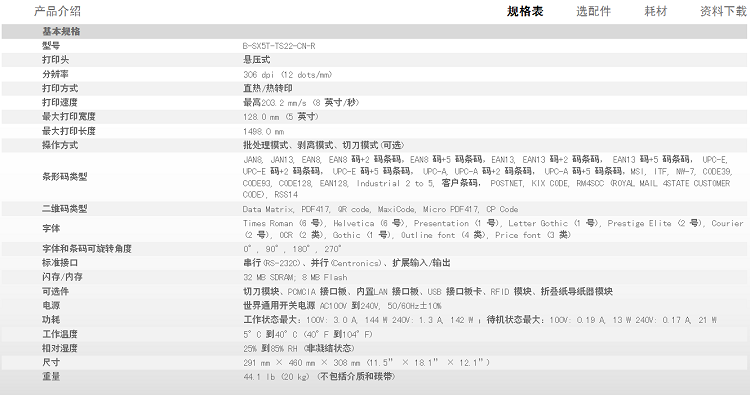Select the 25% 到85% RH value

pyautogui.click(x=299, y=348)
